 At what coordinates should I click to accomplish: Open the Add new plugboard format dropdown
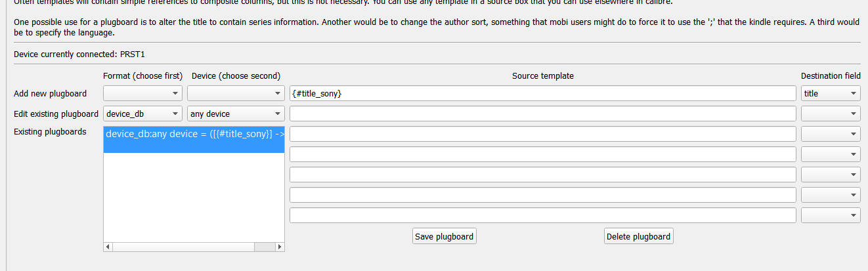point(142,93)
